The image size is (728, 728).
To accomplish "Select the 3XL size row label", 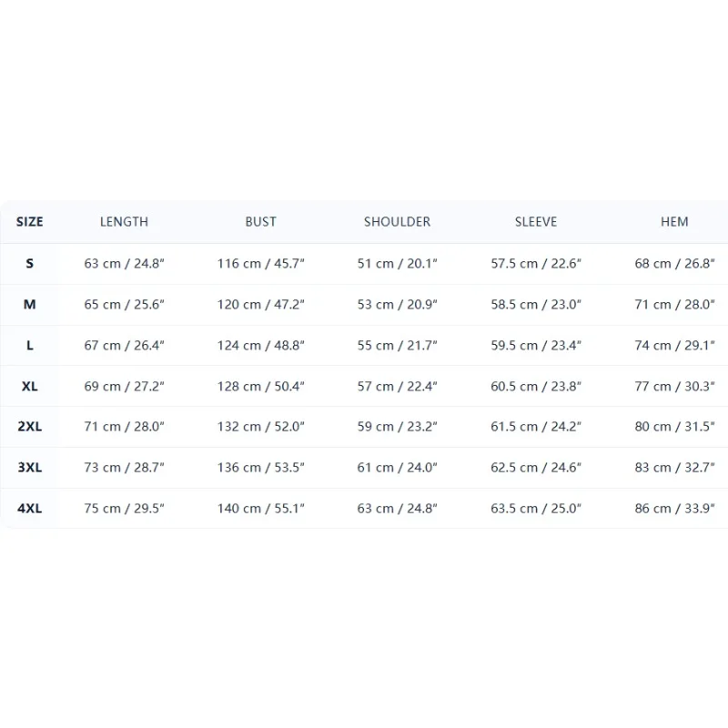I will 30,467.
